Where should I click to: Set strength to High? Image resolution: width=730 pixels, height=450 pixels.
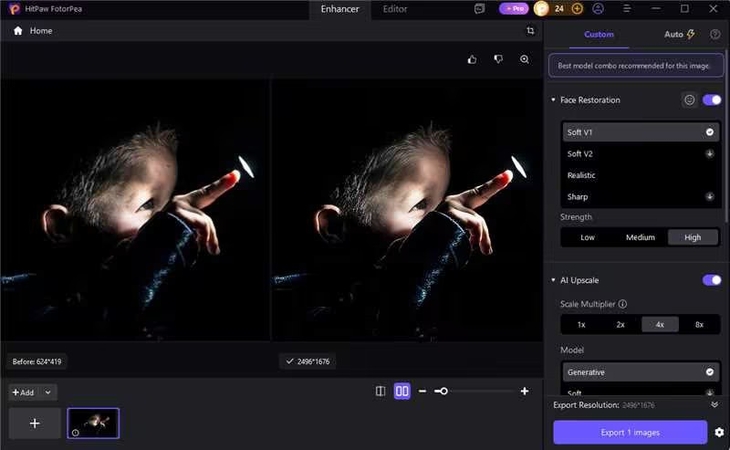point(693,237)
